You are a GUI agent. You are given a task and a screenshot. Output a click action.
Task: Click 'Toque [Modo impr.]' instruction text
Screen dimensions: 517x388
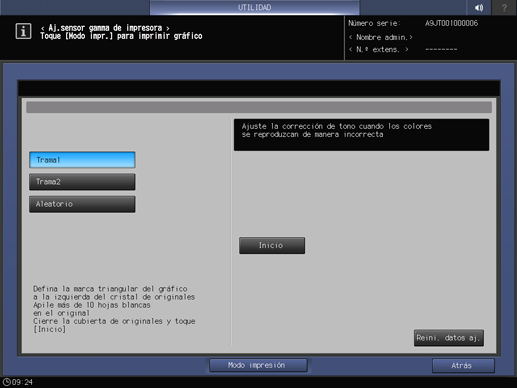121,36
